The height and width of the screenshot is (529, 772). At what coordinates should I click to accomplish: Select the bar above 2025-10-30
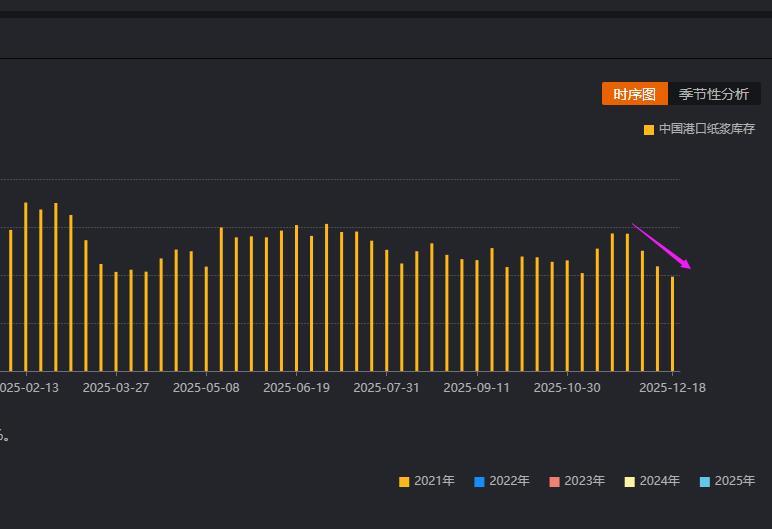(567, 316)
